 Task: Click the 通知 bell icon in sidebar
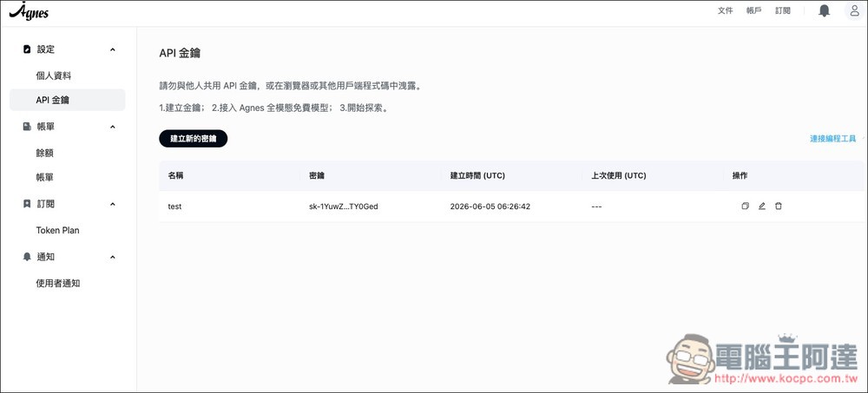27,257
